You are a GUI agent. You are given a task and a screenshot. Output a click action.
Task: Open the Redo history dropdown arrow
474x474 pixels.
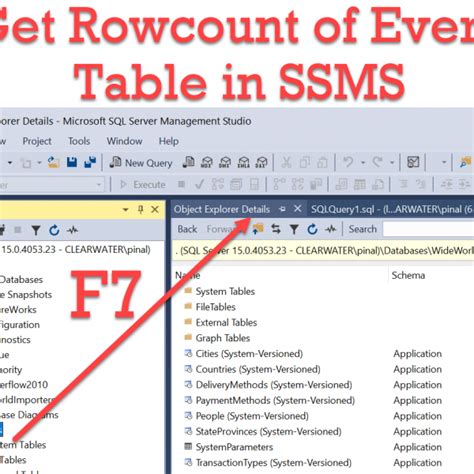coord(392,163)
